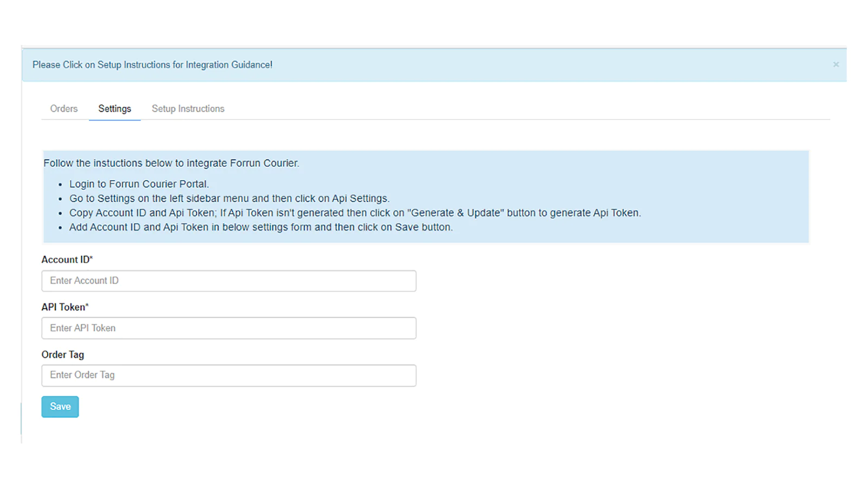Click the Account ID field label
Viewport: 868px width, 488px height.
(x=65, y=260)
